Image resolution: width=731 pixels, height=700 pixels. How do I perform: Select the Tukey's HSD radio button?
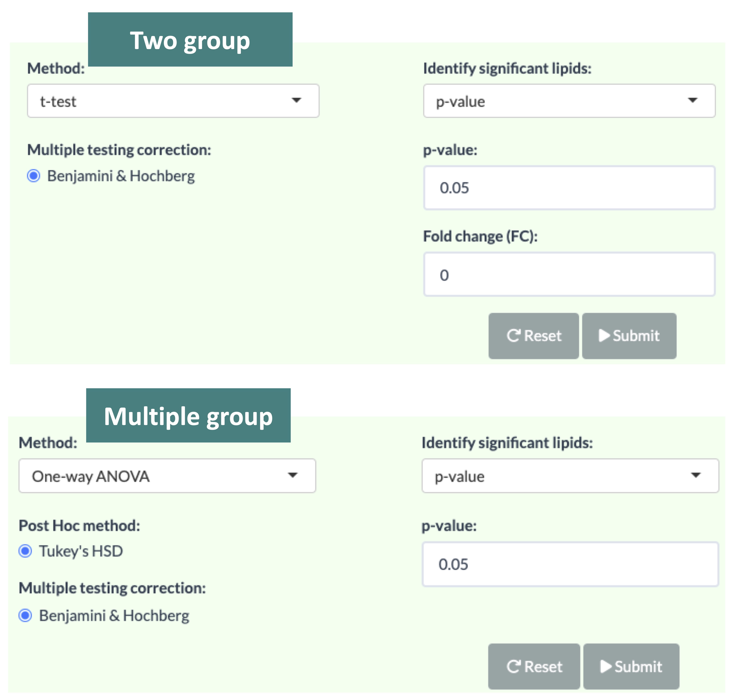(25, 551)
